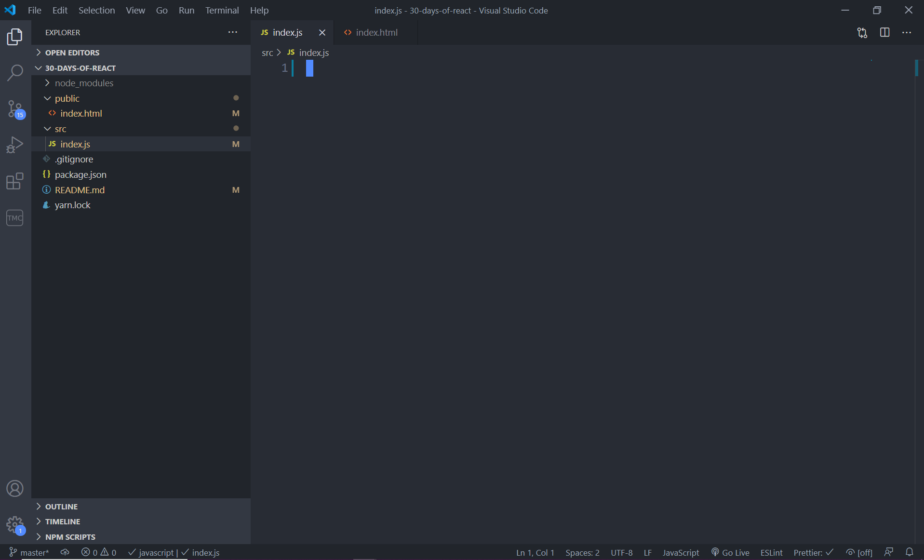Switch to the index.html tab
924x560 pixels.
click(x=377, y=32)
